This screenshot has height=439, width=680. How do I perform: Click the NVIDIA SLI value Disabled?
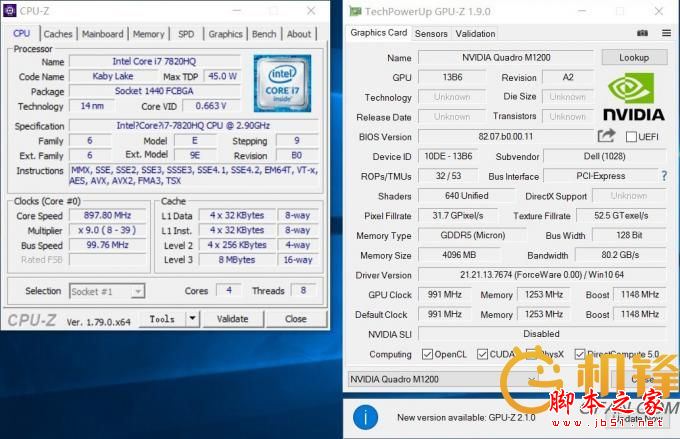pos(542,334)
